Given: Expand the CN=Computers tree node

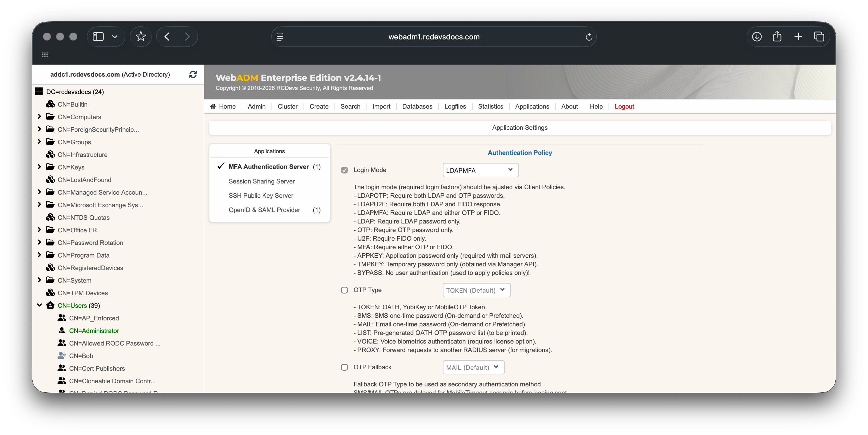Looking at the screenshot, I should click(39, 117).
